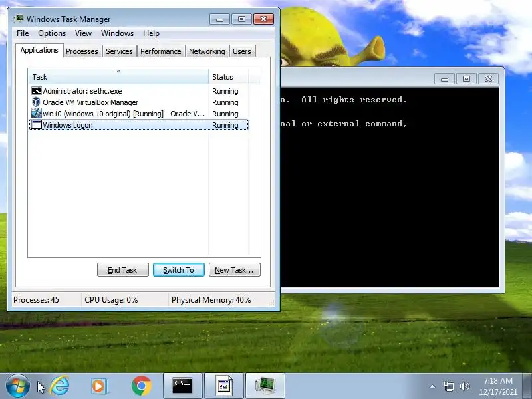Switch to the command prompt taskbar button
The image size is (532, 399).
[182, 386]
